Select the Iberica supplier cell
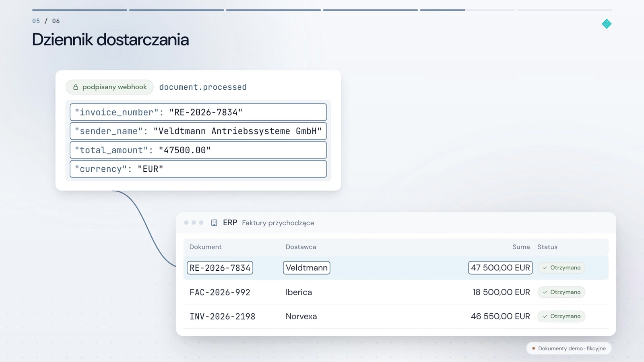Image resolution: width=644 pixels, height=362 pixels. click(x=299, y=292)
